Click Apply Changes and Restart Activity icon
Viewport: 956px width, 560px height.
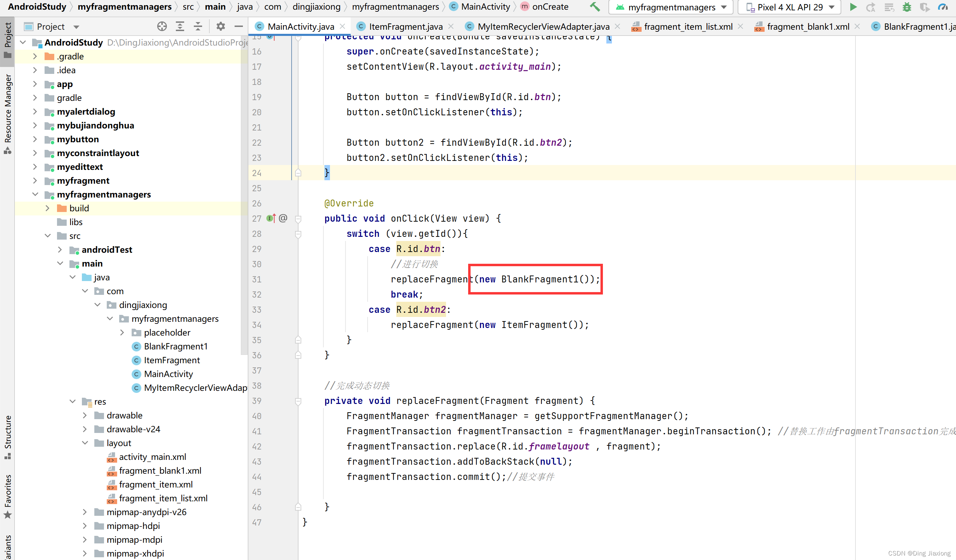tap(871, 7)
